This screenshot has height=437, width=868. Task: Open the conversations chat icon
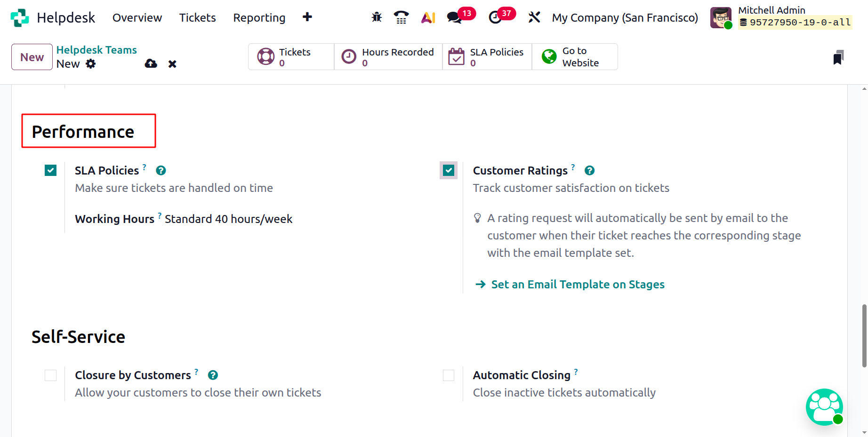454,17
